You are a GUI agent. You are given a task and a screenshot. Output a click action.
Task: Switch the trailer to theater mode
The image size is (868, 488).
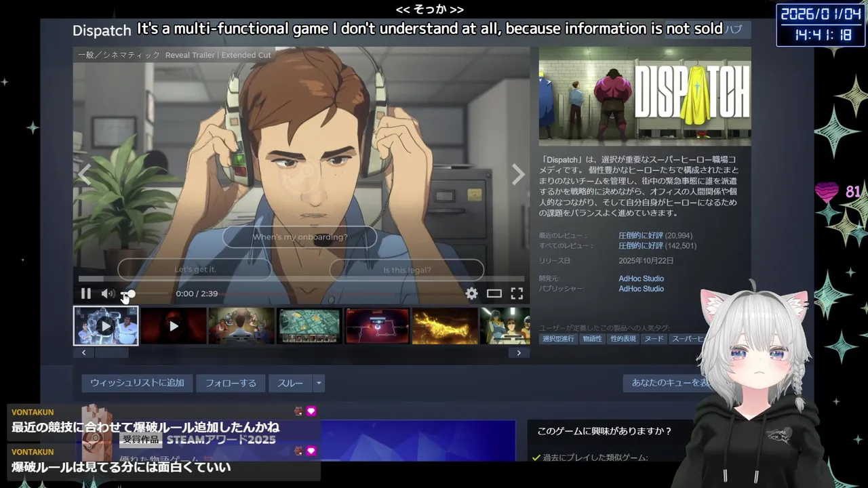(494, 293)
